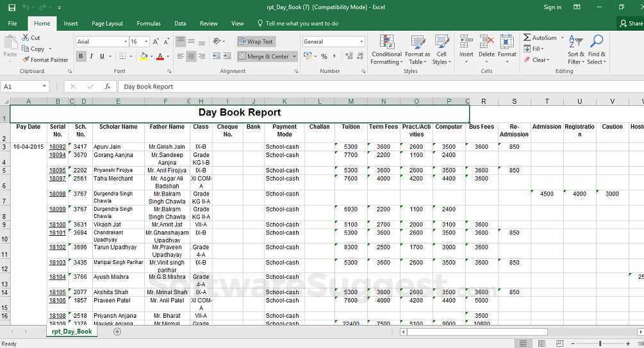Expand the Name Box dropdown arrow
Viewport: 644px width, 348px height.
click(44, 87)
